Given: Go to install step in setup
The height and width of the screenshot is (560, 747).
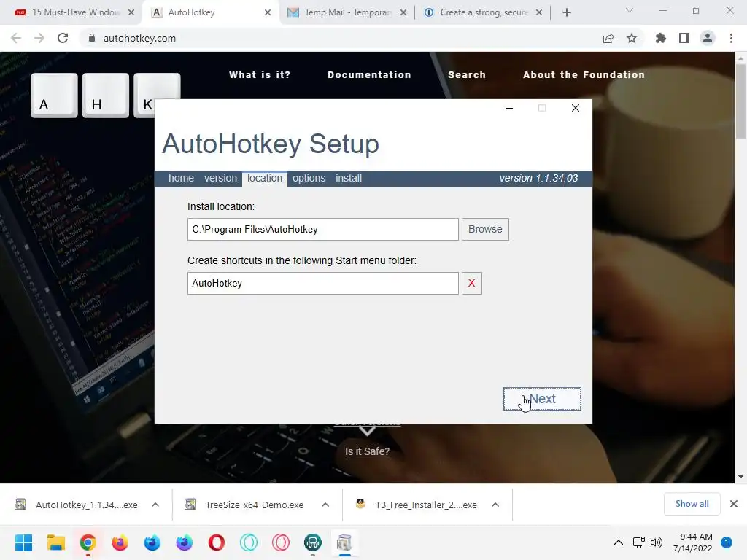Looking at the screenshot, I should tap(349, 178).
